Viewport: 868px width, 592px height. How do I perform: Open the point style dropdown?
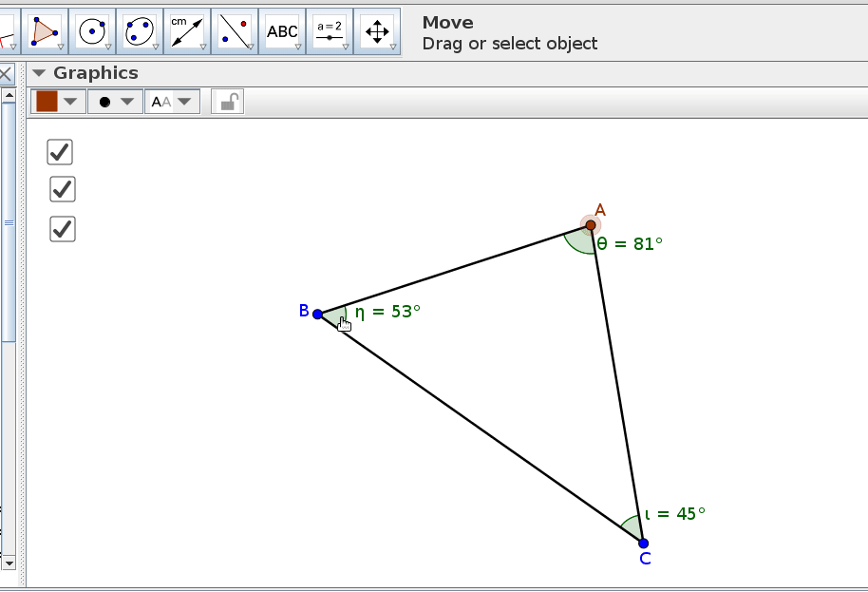tap(115, 102)
